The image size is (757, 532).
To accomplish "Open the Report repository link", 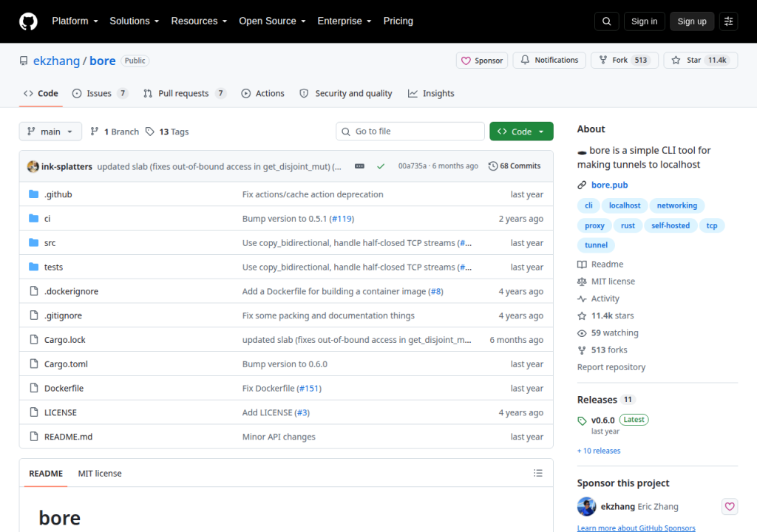I will click(x=611, y=367).
